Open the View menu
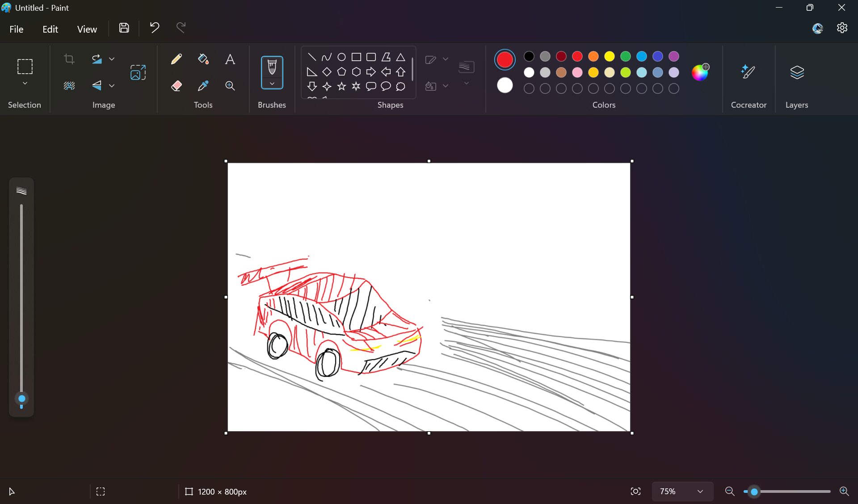 pos(86,28)
